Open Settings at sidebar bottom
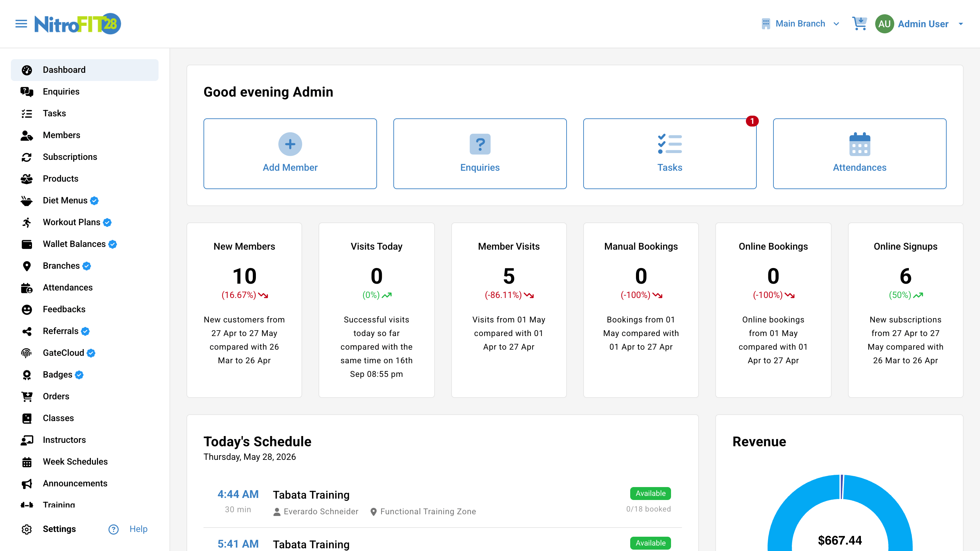Image resolution: width=980 pixels, height=551 pixels. tap(59, 529)
